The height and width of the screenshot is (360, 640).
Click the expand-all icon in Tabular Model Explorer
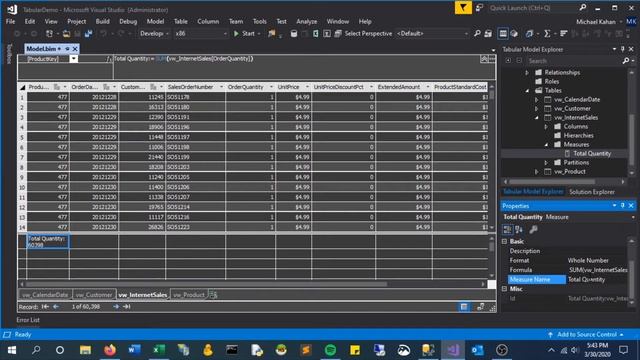coord(508,61)
